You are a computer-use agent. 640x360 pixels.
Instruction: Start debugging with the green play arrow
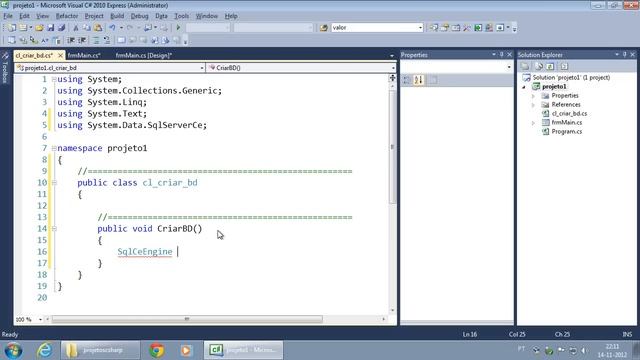pyautogui.click(x=178, y=28)
